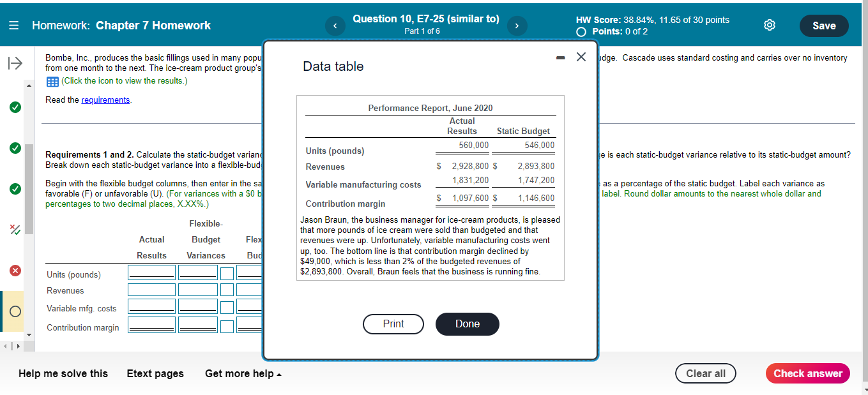
Task: Click the 'Click the icon to view the results' text
Action: [x=124, y=81]
